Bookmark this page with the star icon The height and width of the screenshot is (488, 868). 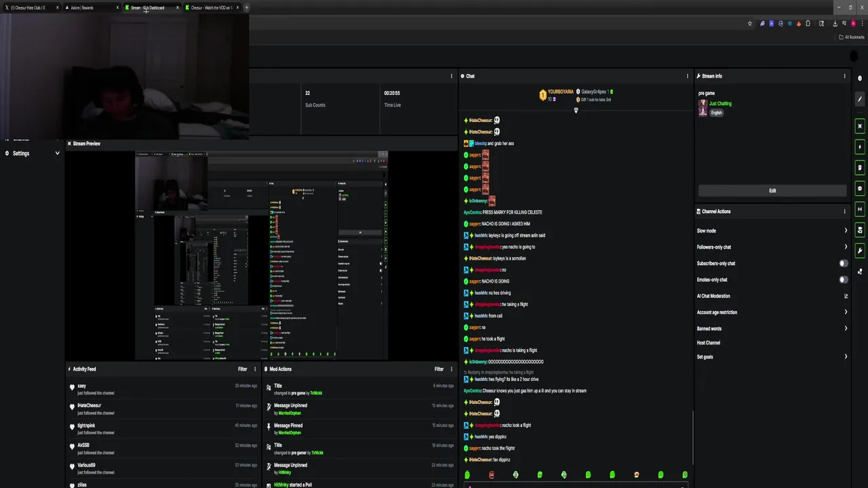coord(749,24)
